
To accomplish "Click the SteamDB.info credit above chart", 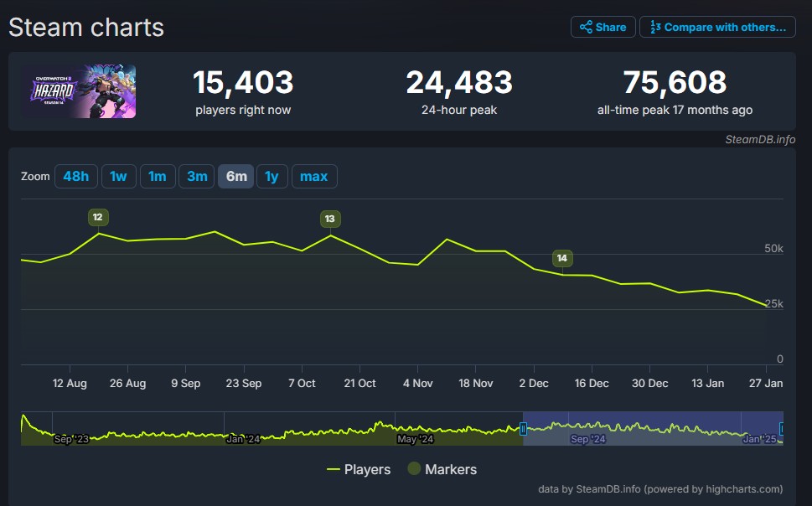I will click(759, 140).
